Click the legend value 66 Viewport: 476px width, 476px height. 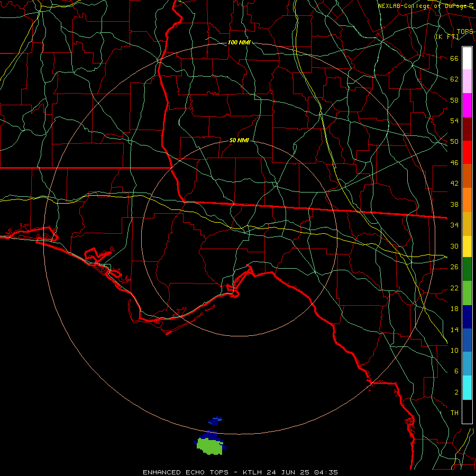pyautogui.click(x=454, y=58)
